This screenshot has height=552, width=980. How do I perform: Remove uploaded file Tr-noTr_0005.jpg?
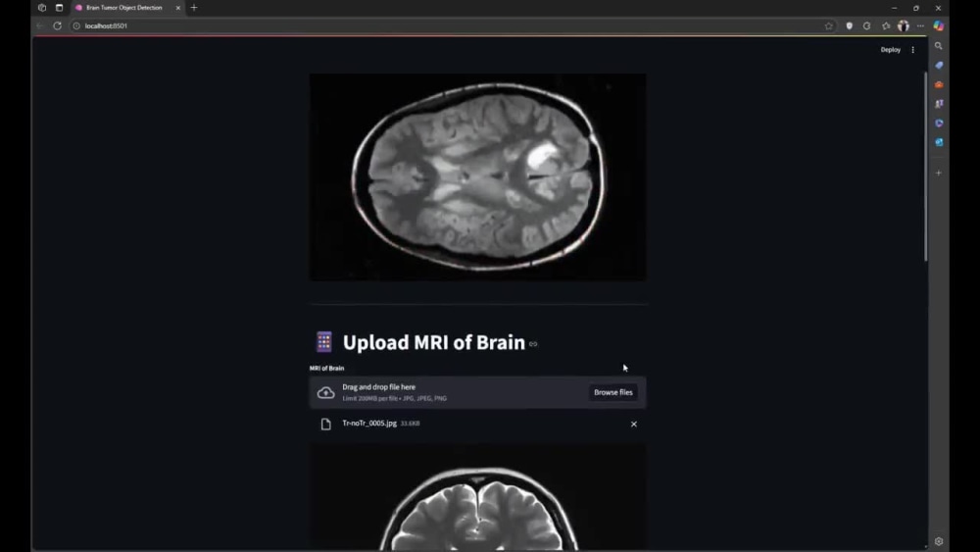click(x=634, y=424)
